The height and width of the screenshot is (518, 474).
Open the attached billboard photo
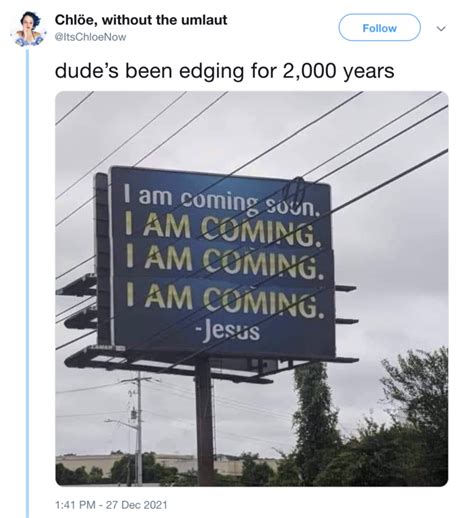(x=252, y=288)
